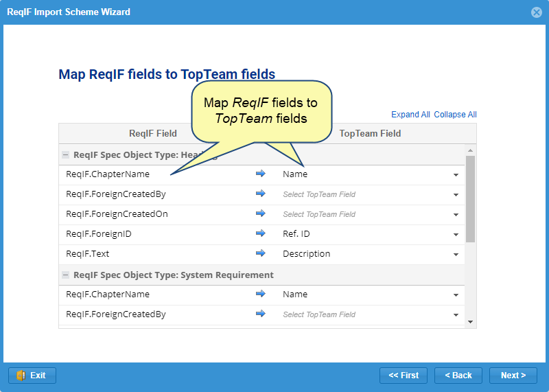Viewport: 549px width, 392px height.
Task: Click the Exit button
Action: click(32, 376)
